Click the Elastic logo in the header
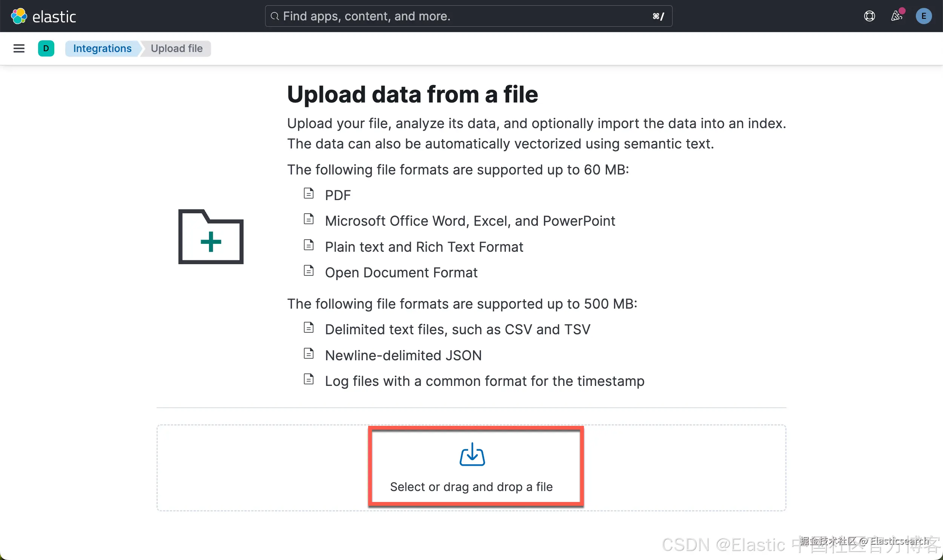Viewport: 943px width, 560px height. (19, 16)
